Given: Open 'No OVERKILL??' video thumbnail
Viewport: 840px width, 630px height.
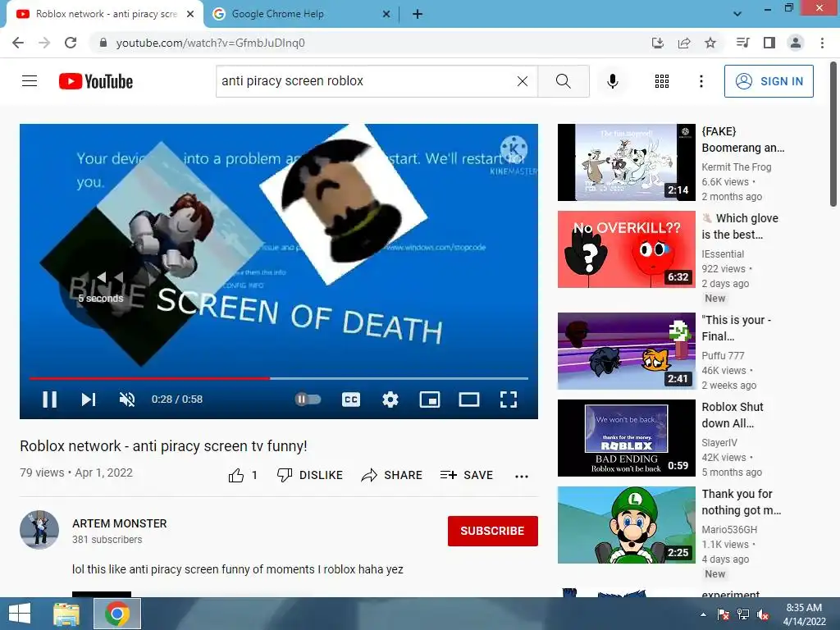Looking at the screenshot, I should click(626, 249).
